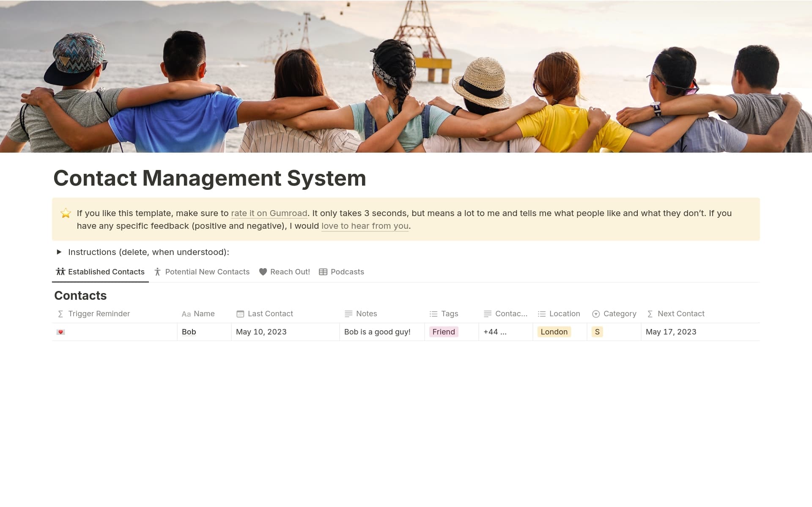The width and height of the screenshot is (812, 507).
Task: Click the table icon beside Podcasts
Action: 323,272
